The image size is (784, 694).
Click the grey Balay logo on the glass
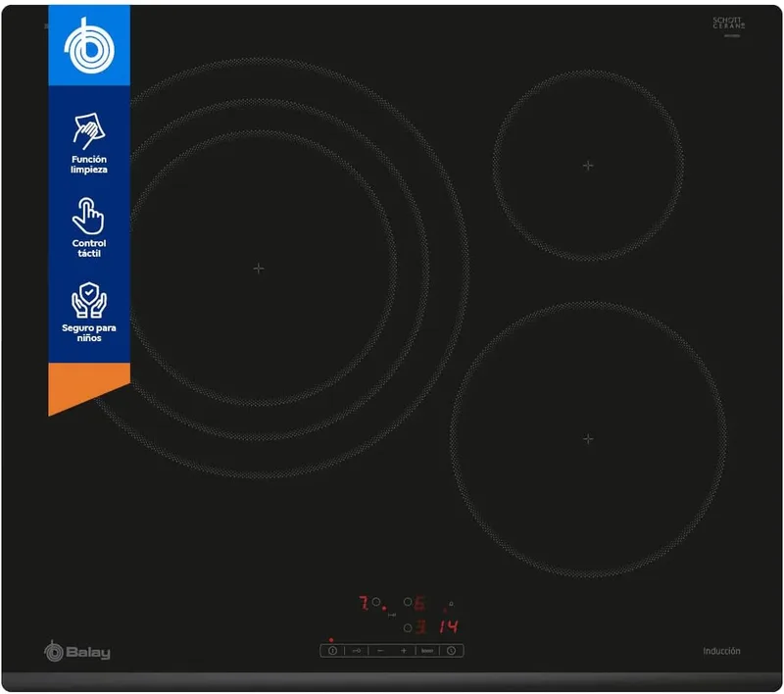click(x=77, y=651)
